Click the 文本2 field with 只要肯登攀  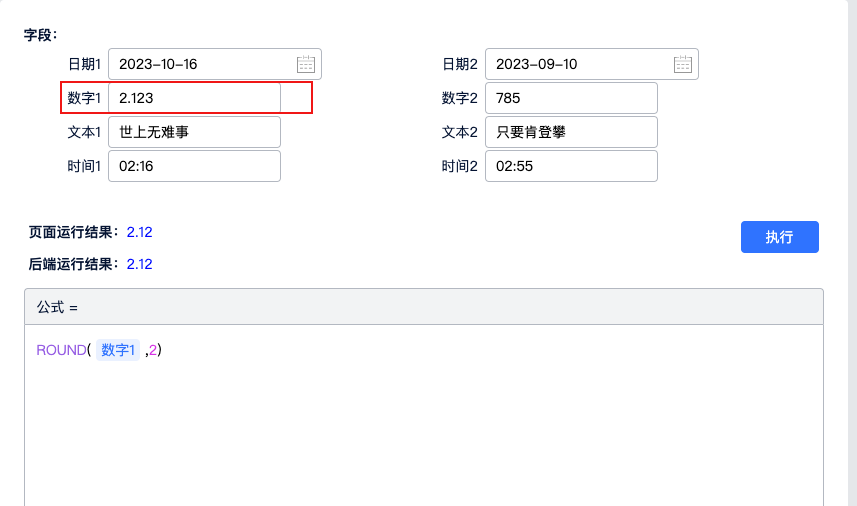pos(570,132)
